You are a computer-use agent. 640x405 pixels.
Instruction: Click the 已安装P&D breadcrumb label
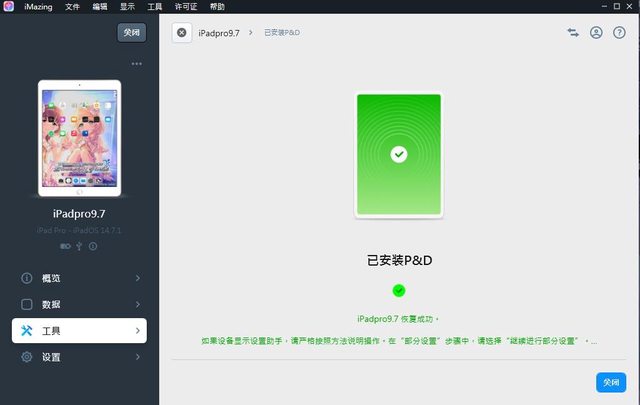282,33
